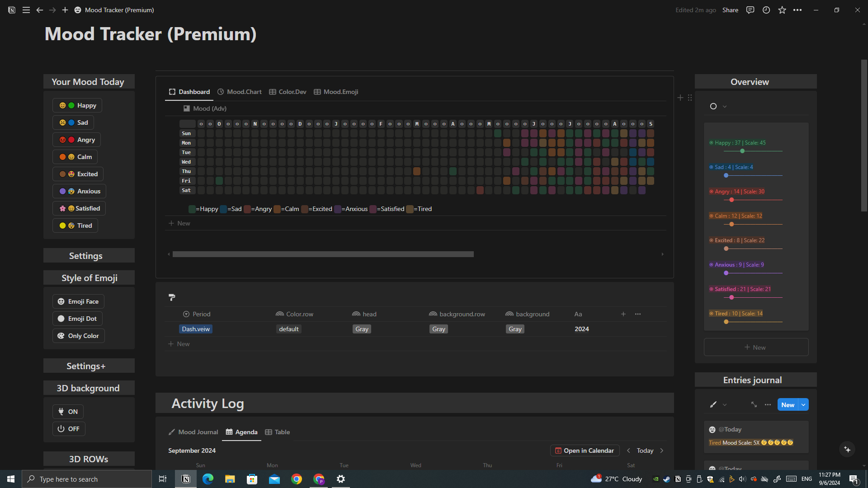
Task: Add New row under mood grid
Action: [179, 223]
